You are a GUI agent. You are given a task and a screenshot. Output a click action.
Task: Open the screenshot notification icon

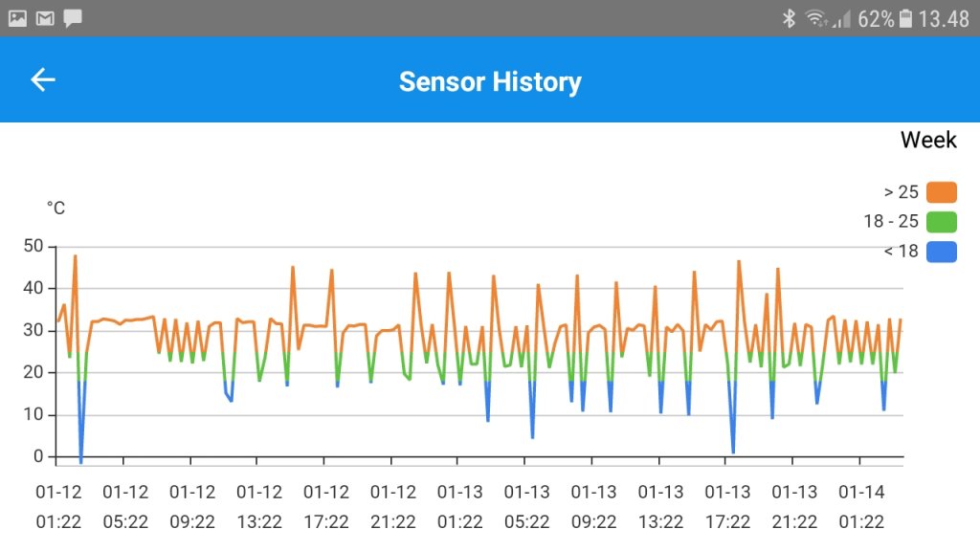pos(16,17)
